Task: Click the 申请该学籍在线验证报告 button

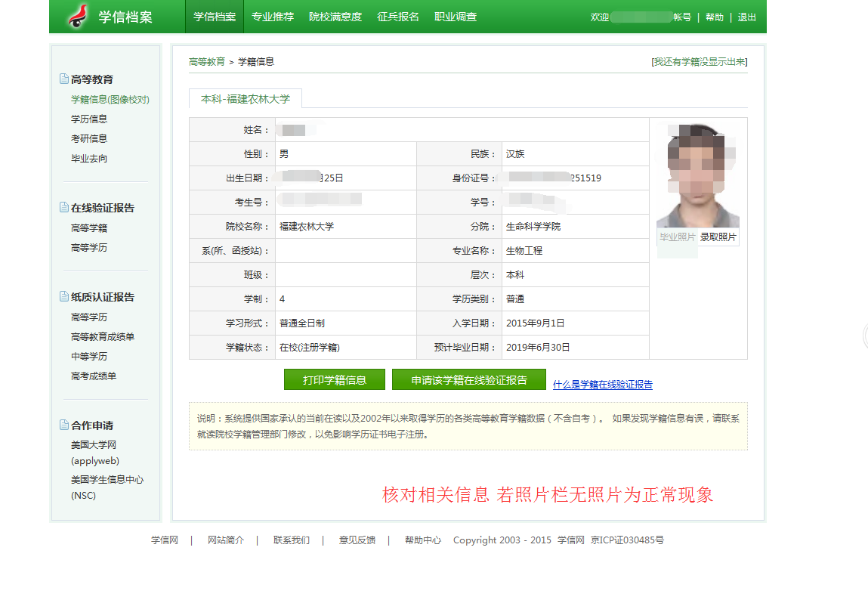Action: 469,380
